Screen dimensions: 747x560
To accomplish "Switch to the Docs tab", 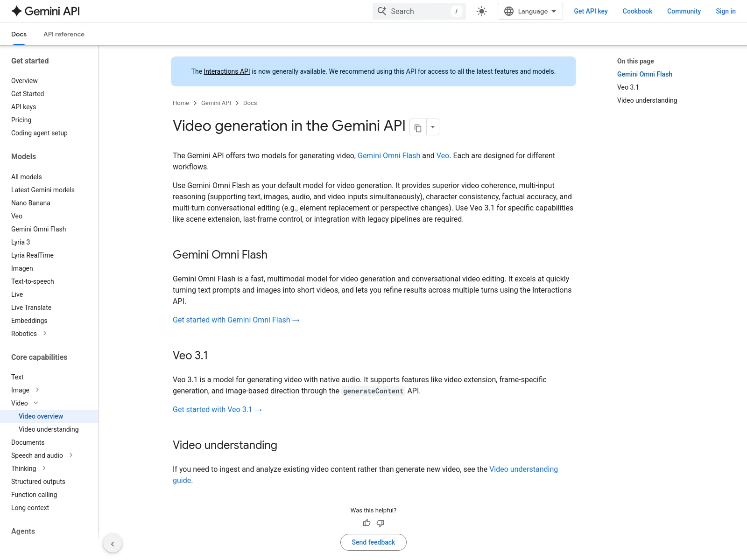I will point(19,34).
